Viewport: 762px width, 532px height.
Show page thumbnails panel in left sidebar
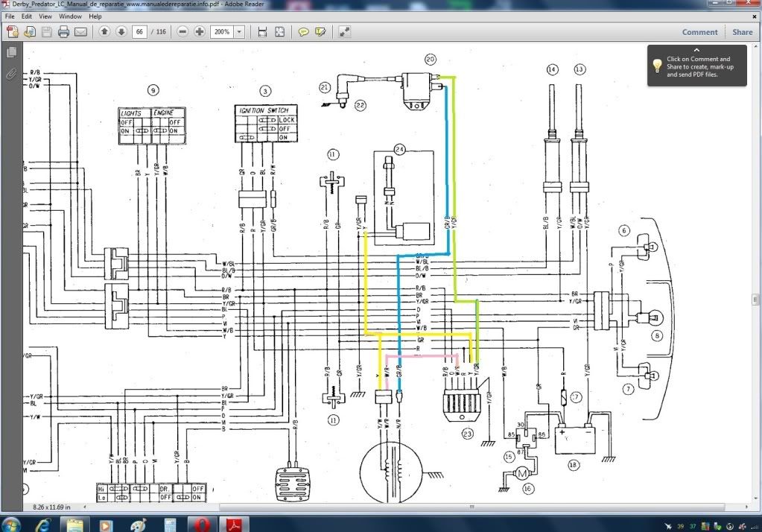point(11,52)
